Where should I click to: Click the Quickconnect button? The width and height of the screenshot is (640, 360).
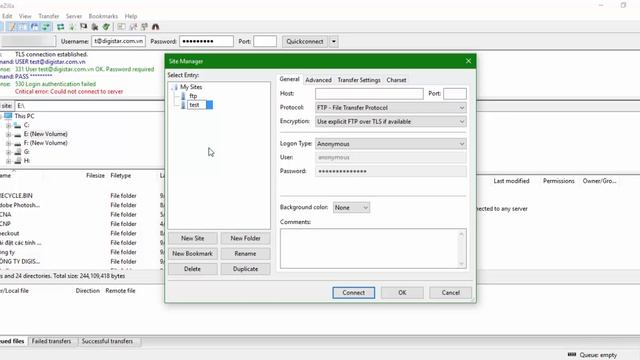[305, 42]
